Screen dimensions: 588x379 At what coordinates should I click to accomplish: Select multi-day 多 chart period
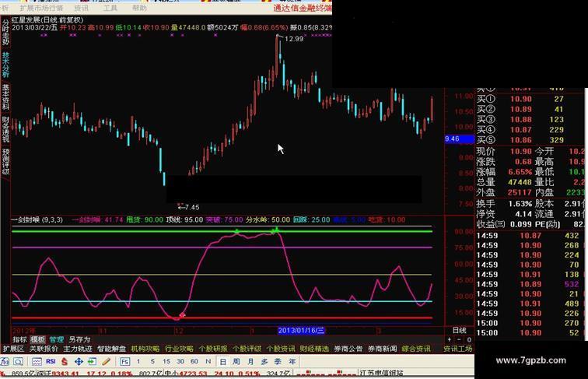coord(264,362)
